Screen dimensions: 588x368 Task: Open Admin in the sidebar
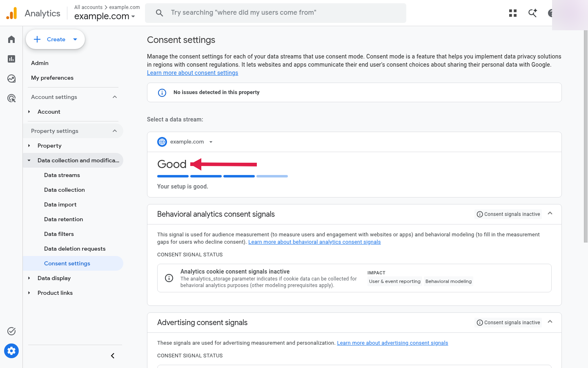point(40,63)
